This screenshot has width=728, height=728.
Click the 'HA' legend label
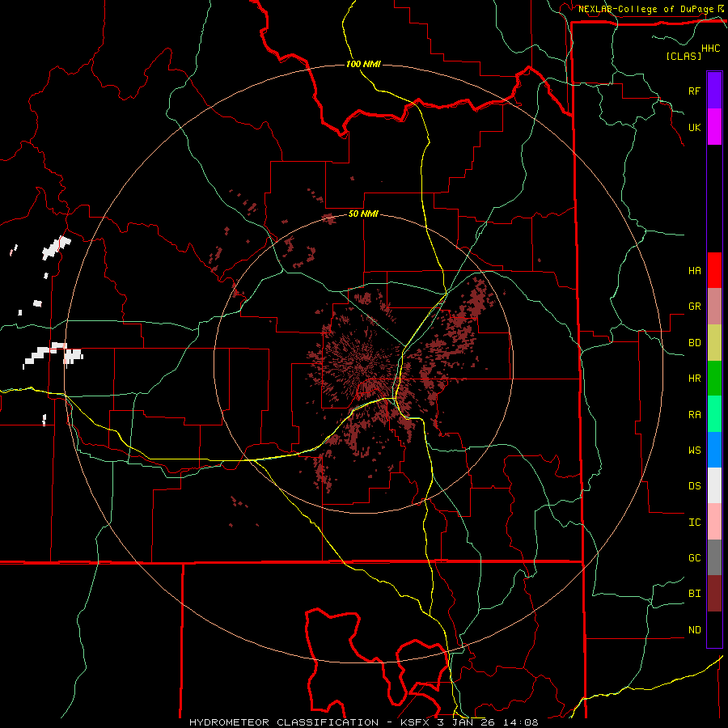694,270
